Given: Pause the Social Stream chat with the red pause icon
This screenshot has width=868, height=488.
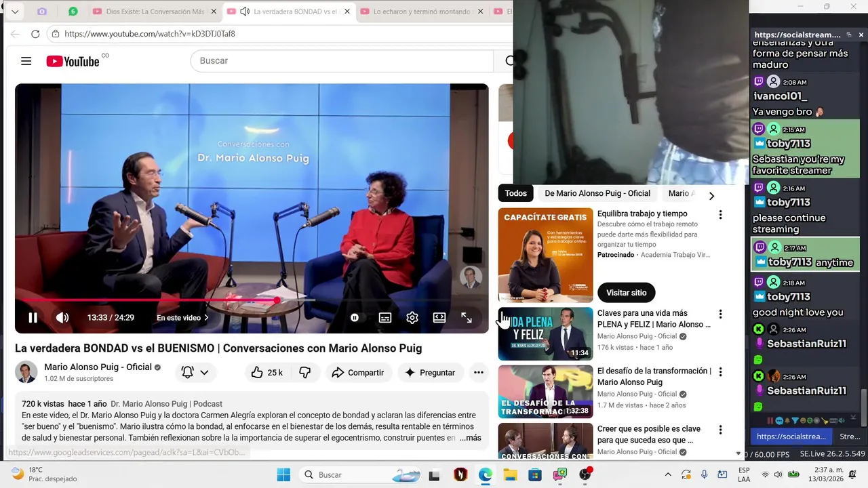Looking at the screenshot, I should pos(770,420).
